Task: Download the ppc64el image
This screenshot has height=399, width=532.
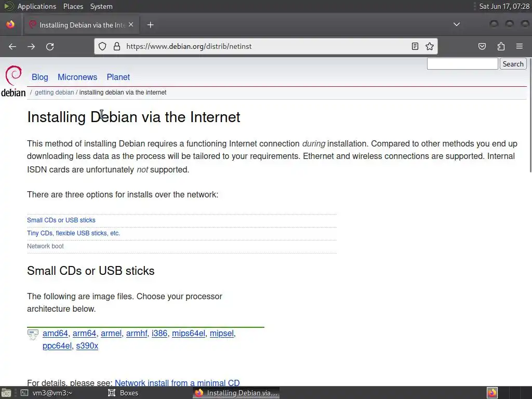Action: tap(57, 345)
